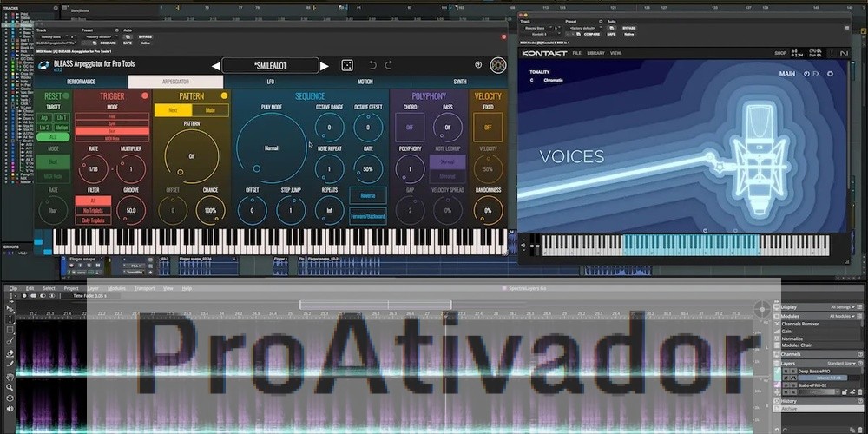
Task: Click the Shop link in Kontakt
Action: pos(780,53)
